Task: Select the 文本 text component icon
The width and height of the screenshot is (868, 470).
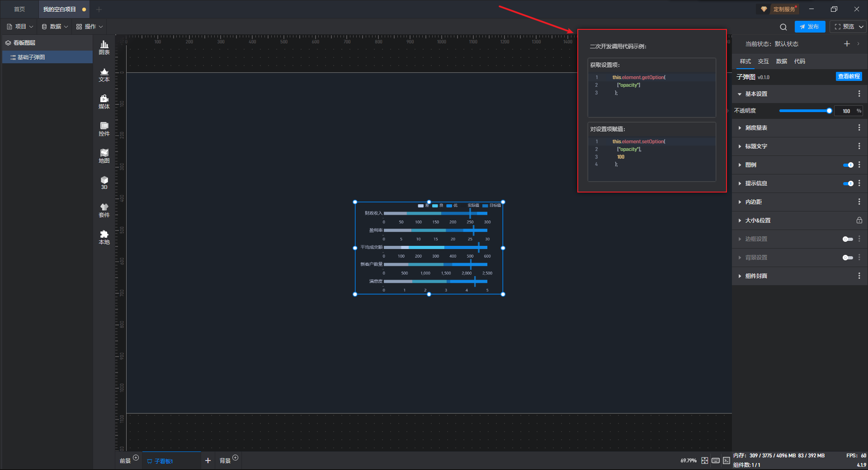Action: click(104, 75)
